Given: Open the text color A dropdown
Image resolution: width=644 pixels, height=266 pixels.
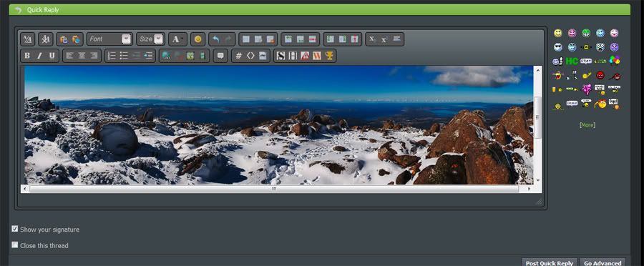Looking at the screenshot, I should click(177, 39).
